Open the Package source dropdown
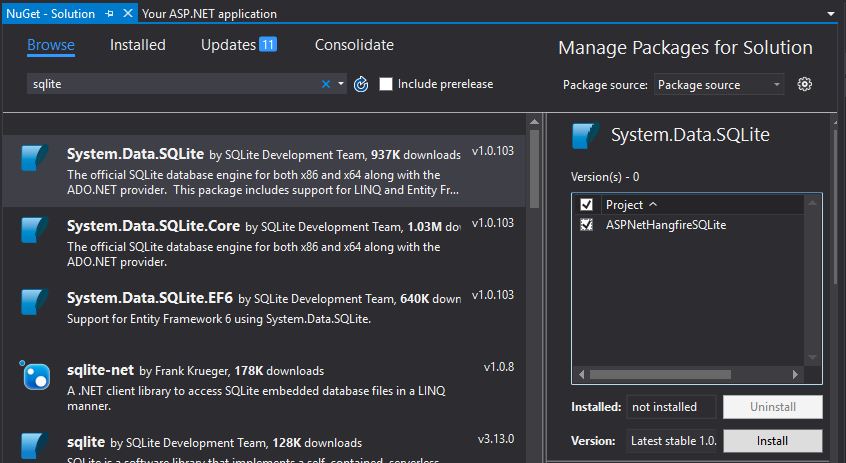The image size is (846, 463). click(x=719, y=85)
